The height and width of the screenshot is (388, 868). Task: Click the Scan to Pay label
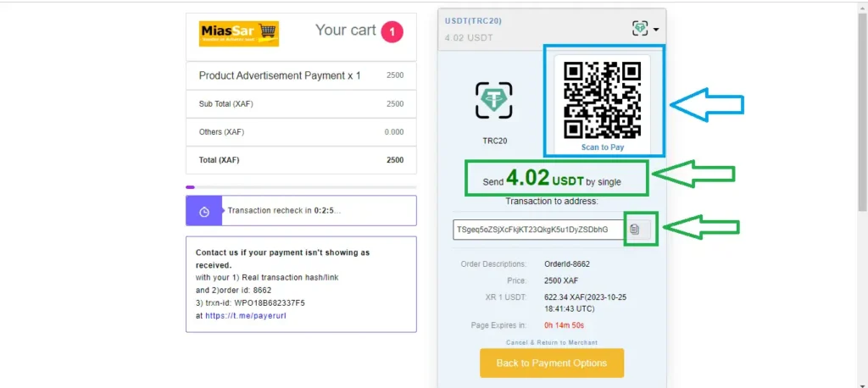point(603,147)
